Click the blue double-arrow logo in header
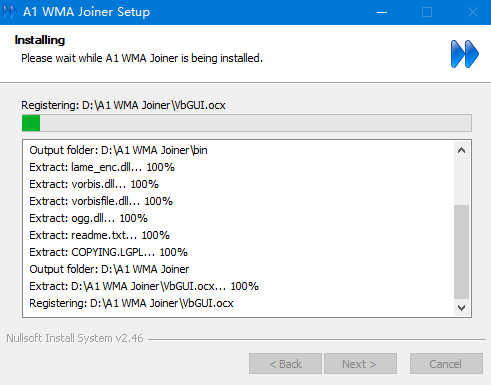 pos(464,54)
